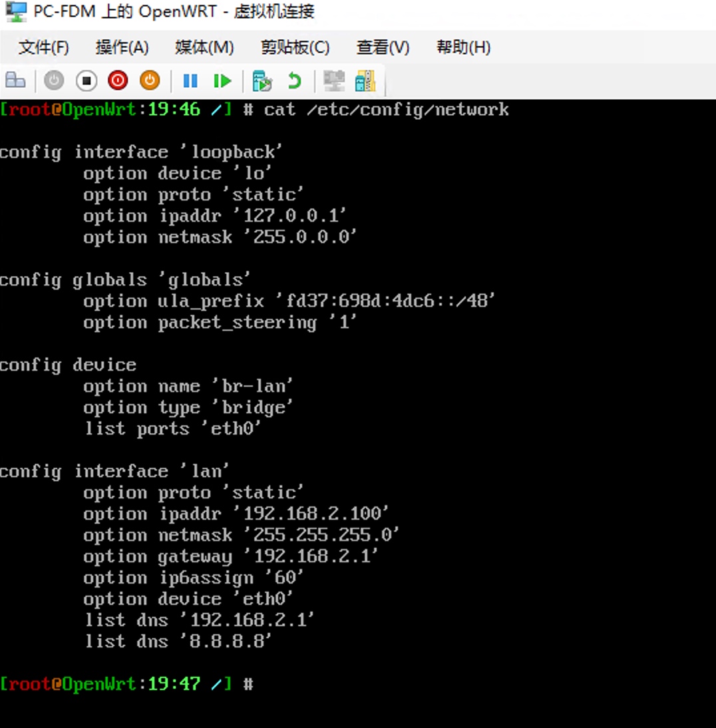The height and width of the screenshot is (728, 716).
Task: Save VM state with the orange power icon
Action: tap(150, 81)
